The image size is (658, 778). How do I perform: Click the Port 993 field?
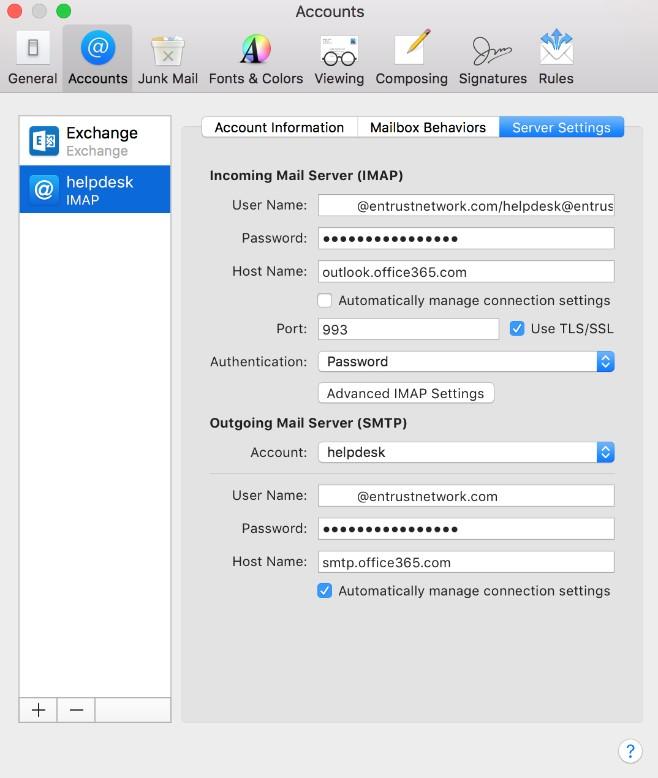pos(408,329)
